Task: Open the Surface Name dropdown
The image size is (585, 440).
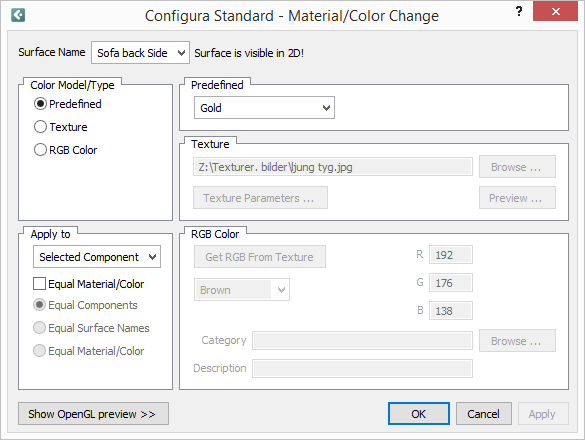Action: pos(140,53)
